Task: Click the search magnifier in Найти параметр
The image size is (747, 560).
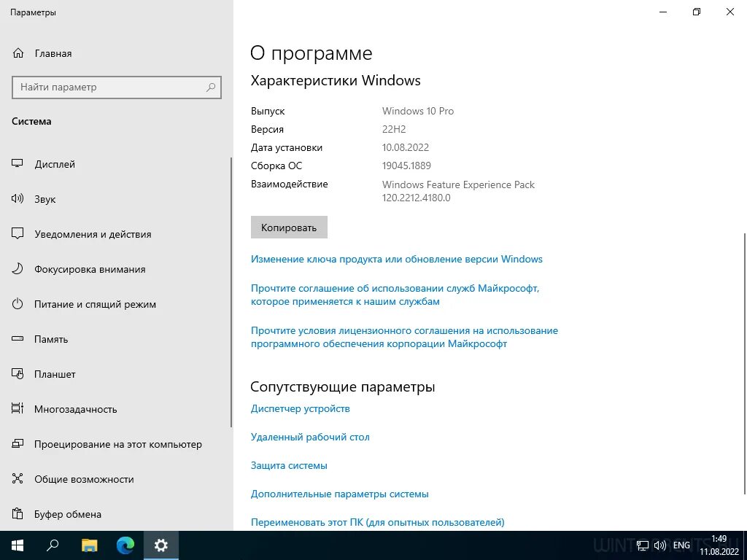Action: 211,87
